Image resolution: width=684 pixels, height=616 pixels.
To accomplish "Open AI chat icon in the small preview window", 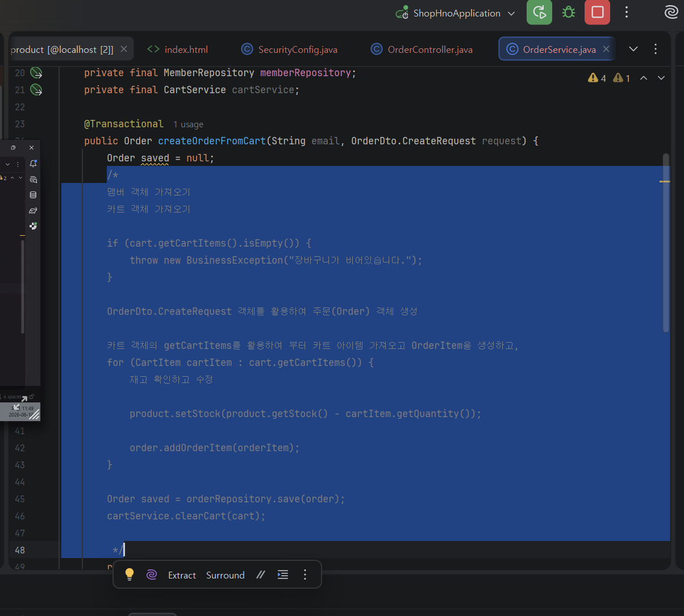I will pos(33,180).
